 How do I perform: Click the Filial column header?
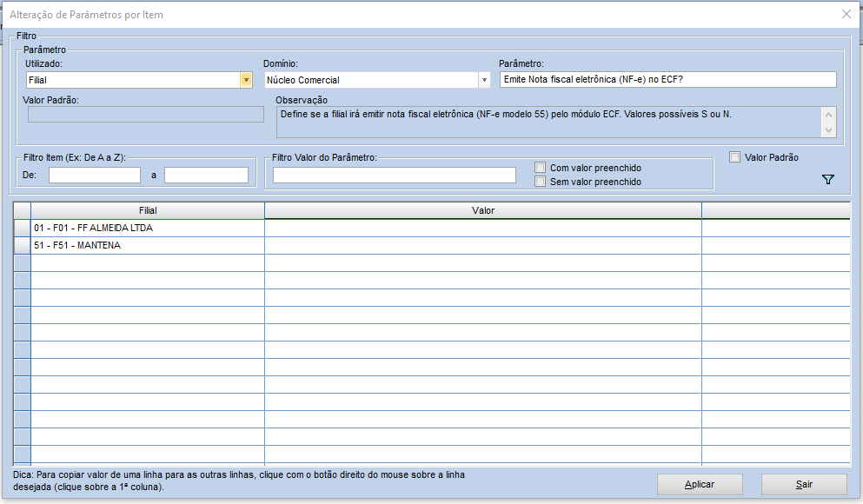point(147,210)
